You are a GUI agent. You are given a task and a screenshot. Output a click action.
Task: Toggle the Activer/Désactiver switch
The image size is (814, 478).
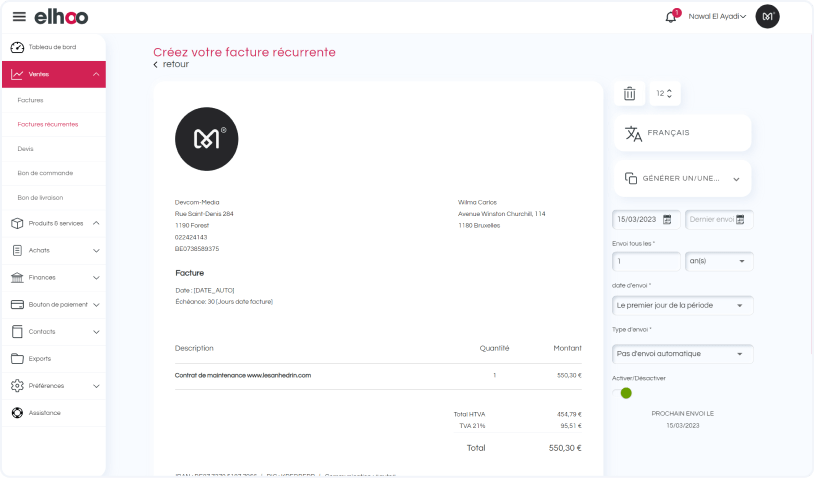point(624,393)
